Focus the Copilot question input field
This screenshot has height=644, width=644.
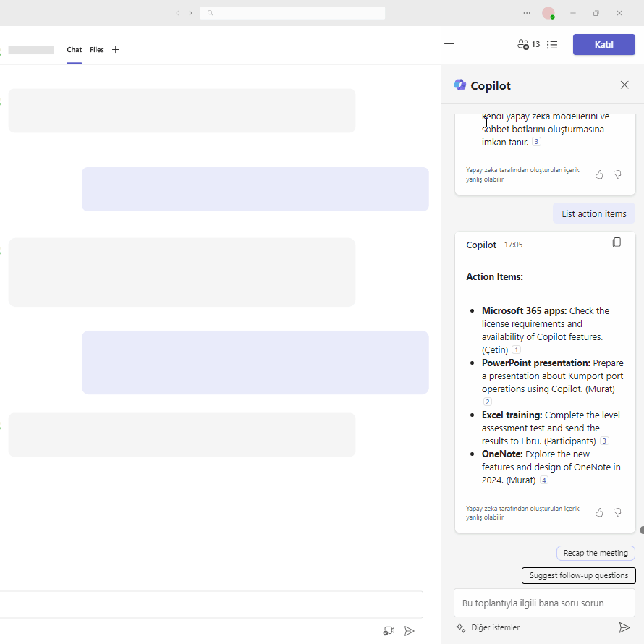[544, 603]
